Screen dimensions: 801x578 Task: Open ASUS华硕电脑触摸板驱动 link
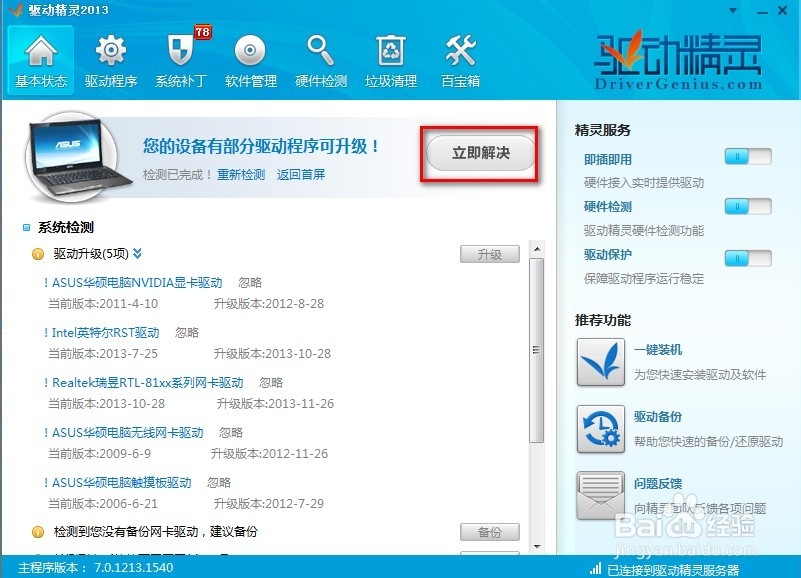122,483
